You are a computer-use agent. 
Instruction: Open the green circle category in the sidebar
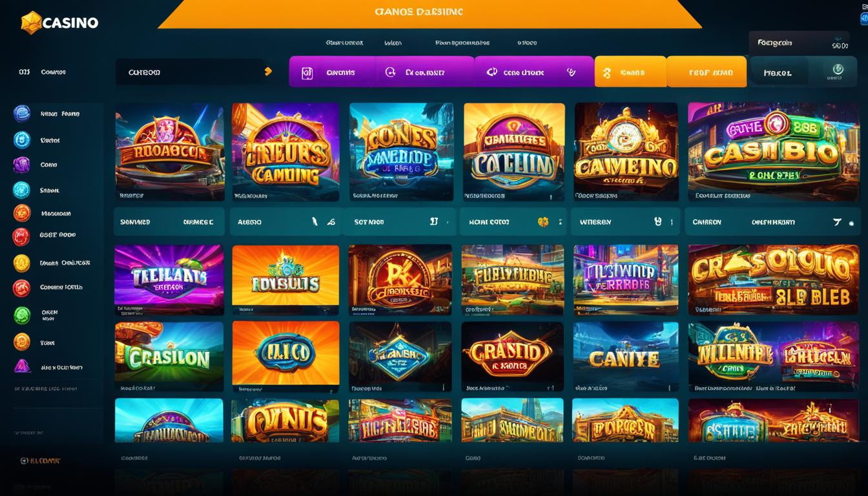pyautogui.click(x=22, y=315)
